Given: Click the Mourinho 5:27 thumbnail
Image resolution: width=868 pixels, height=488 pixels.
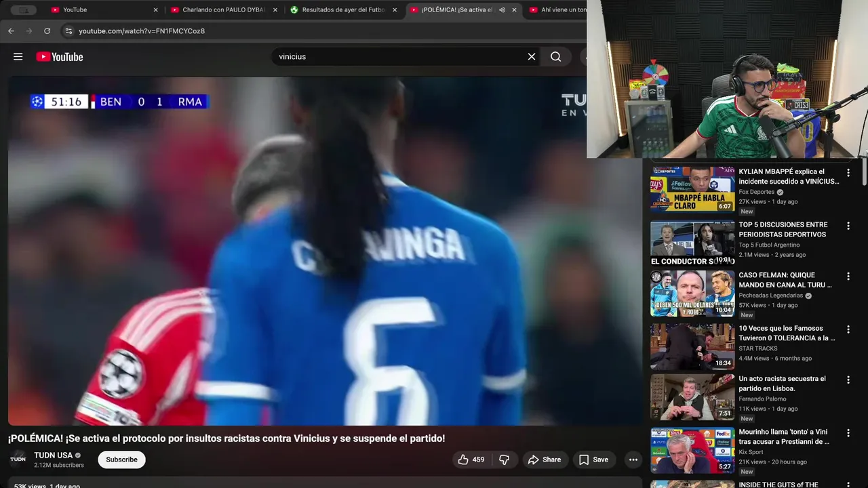Looking at the screenshot, I should tap(692, 450).
